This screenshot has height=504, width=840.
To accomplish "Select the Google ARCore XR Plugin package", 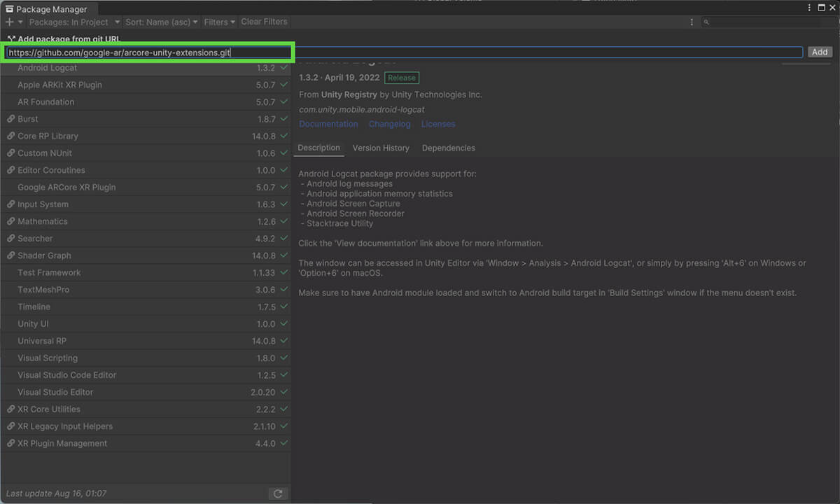I will [x=146, y=187].
